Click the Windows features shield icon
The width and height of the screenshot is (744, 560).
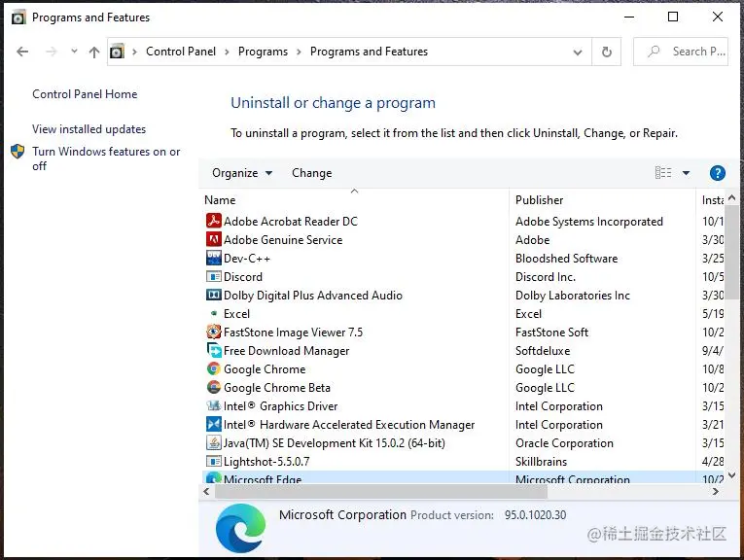(x=18, y=152)
